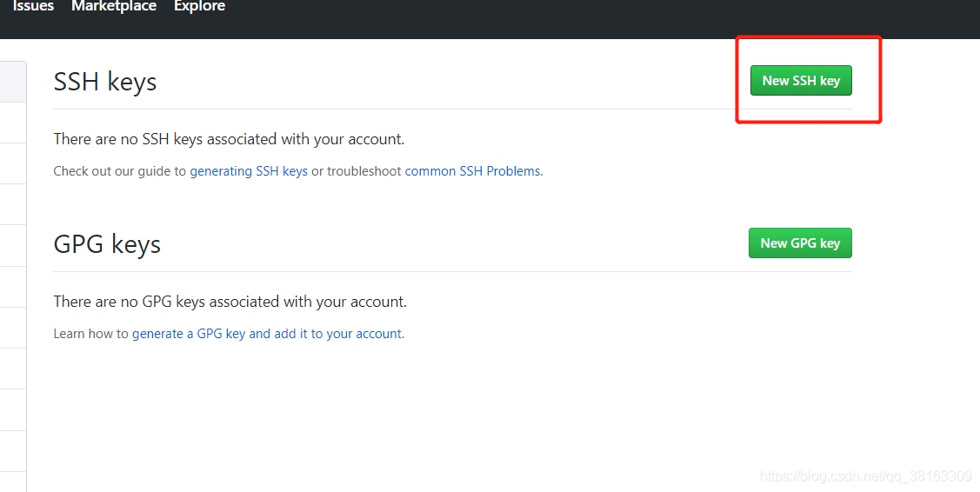This screenshot has width=980, height=492.
Task: Click the no SSH keys associated message
Action: point(229,139)
